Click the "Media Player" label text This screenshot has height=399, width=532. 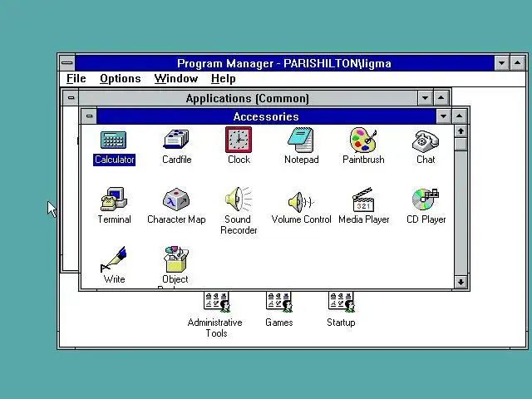pyautogui.click(x=364, y=219)
